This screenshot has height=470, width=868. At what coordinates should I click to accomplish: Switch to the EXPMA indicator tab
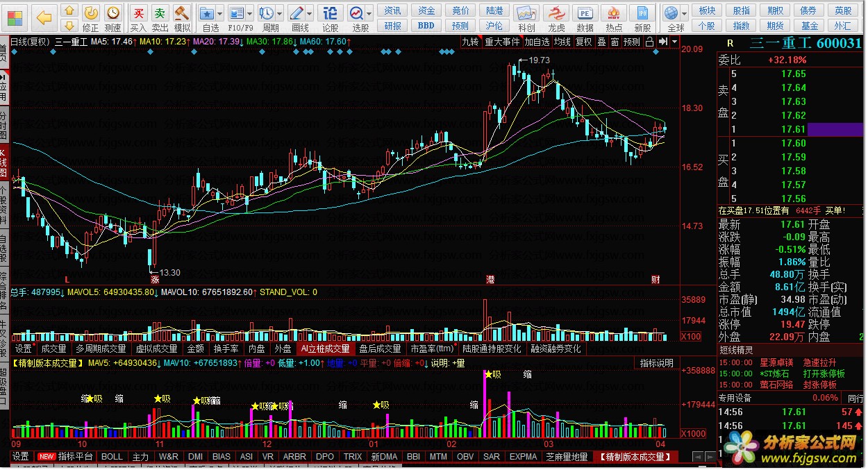(523, 457)
